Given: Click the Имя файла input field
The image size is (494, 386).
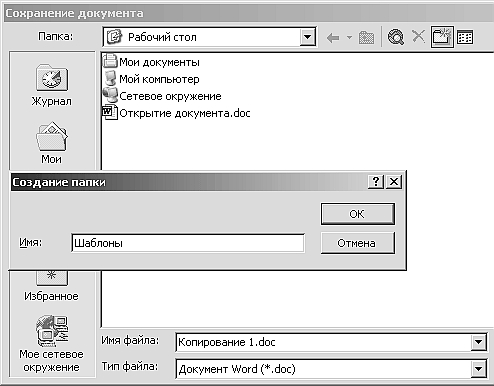Looking at the screenshot, I should point(323,342).
